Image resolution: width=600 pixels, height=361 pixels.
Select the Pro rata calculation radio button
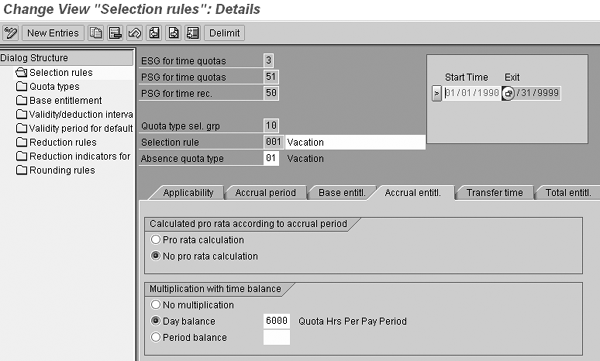point(155,240)
